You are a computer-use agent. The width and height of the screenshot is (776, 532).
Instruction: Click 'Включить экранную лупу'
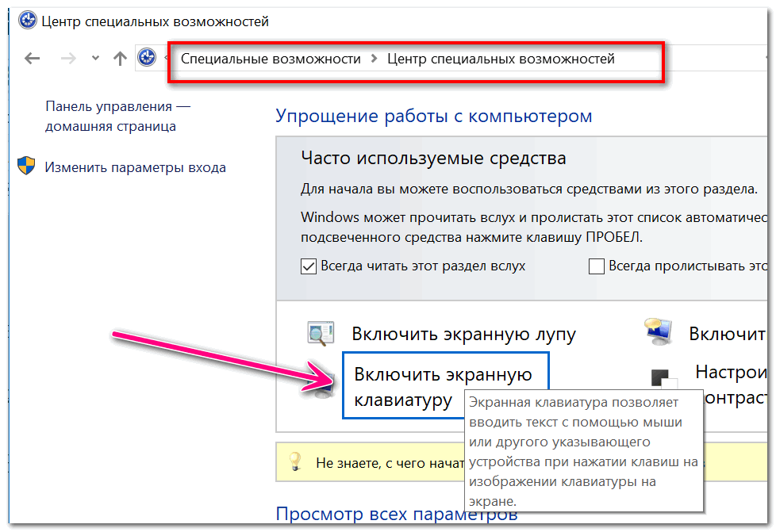pos(463,335)
